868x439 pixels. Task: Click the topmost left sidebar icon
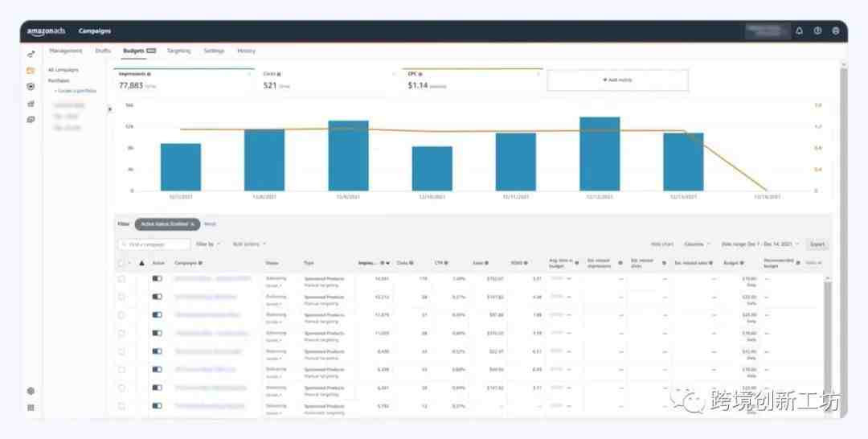[31, 54]
